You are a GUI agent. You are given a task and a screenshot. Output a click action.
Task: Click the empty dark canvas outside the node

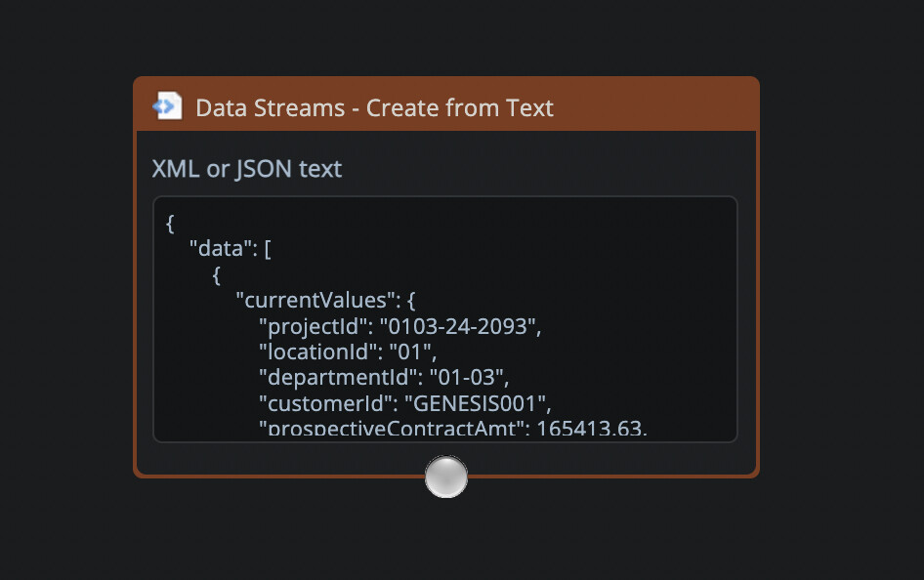840,293
